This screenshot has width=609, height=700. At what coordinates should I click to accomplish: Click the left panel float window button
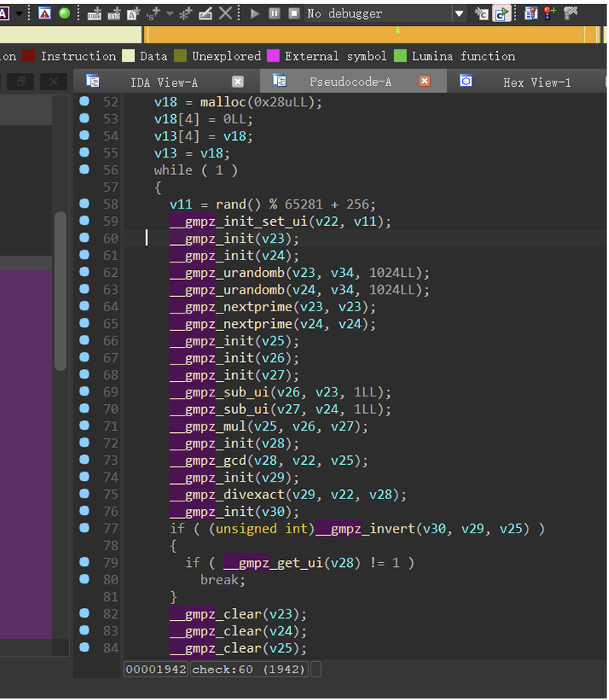tap(21, 81)
